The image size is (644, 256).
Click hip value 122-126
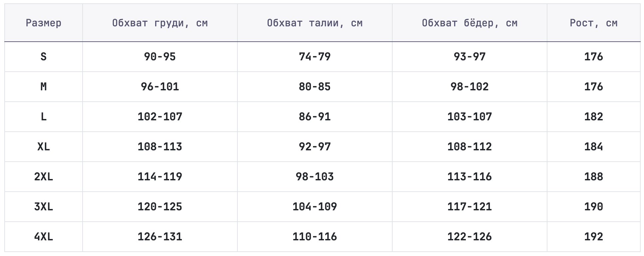coord(470,237)
